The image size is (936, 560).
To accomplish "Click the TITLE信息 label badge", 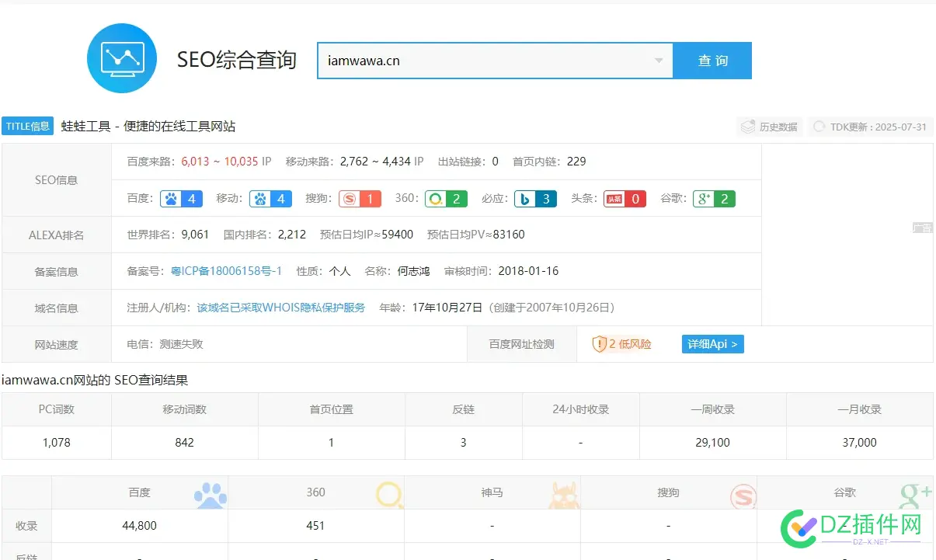I will tap(27, 126).
